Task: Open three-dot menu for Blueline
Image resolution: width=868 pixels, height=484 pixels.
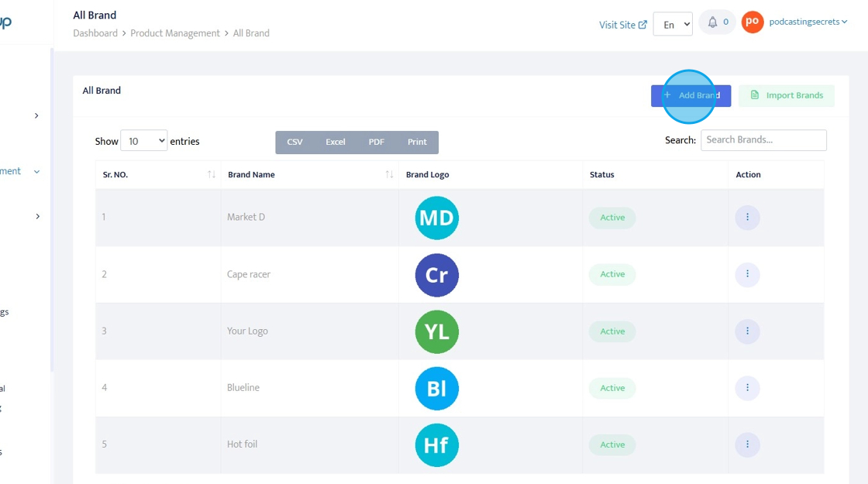Action: (747, 388)
